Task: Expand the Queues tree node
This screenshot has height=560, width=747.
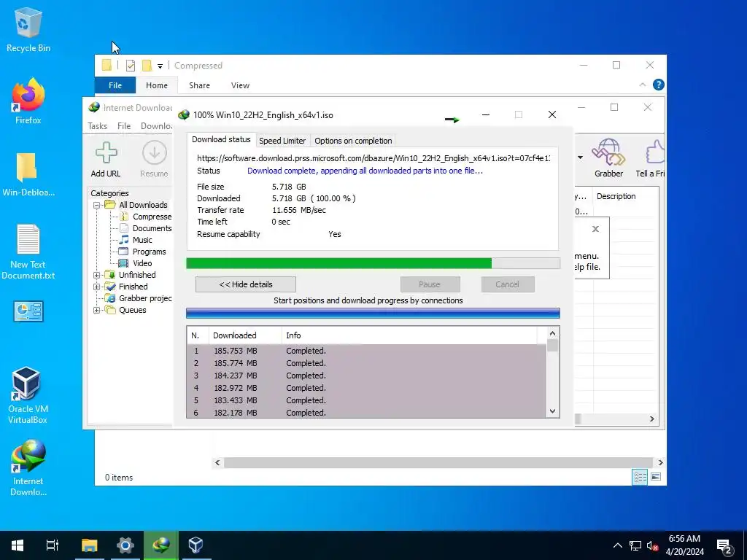Action: pyautogui.click(x=97, y=311)
